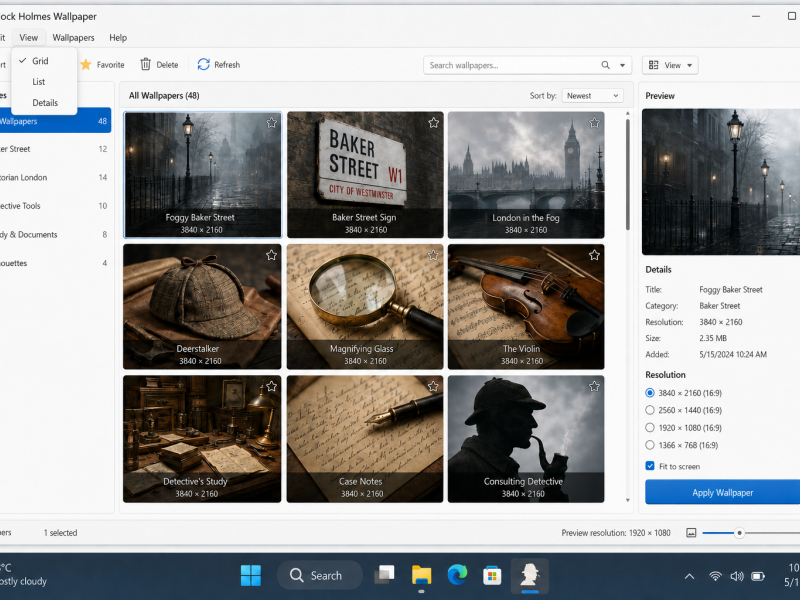Viewport: 800px width, 600px height.
Task: Show hidden system tray icons
Action: [689, 577]
